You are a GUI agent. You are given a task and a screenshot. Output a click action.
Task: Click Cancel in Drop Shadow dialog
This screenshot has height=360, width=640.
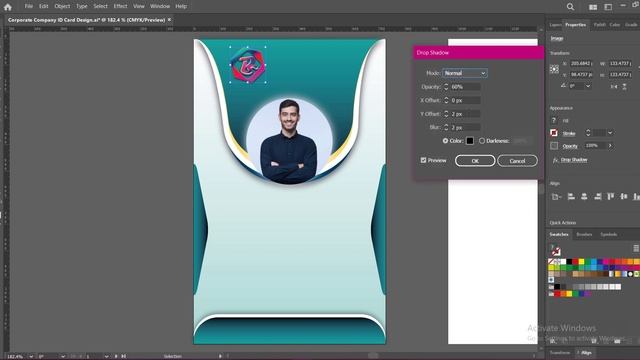tap(517, 161)
